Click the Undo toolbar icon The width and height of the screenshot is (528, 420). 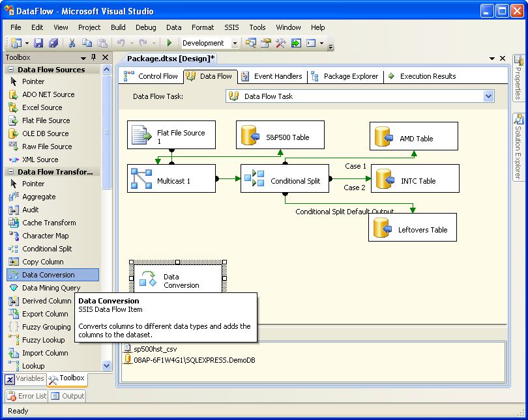121,43
